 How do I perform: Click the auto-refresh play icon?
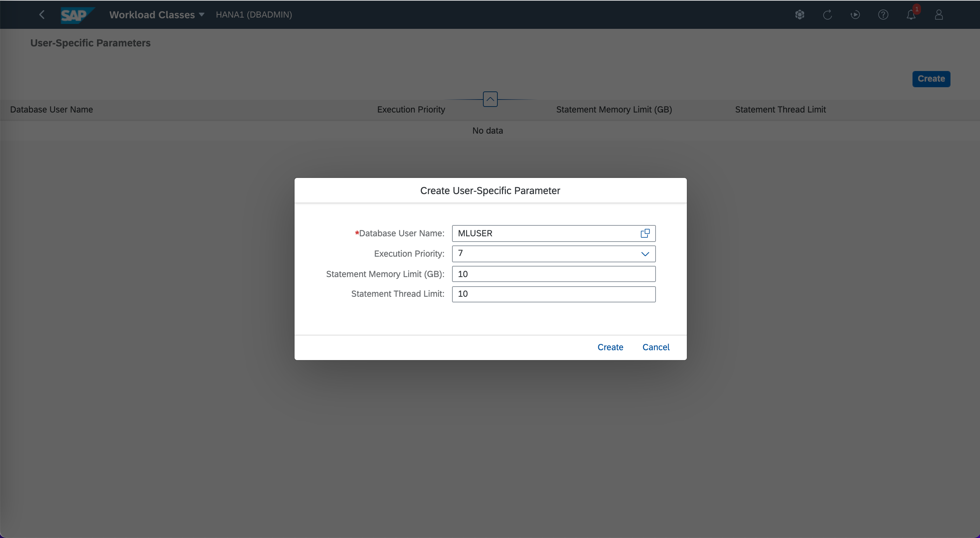tap(855, 15)
